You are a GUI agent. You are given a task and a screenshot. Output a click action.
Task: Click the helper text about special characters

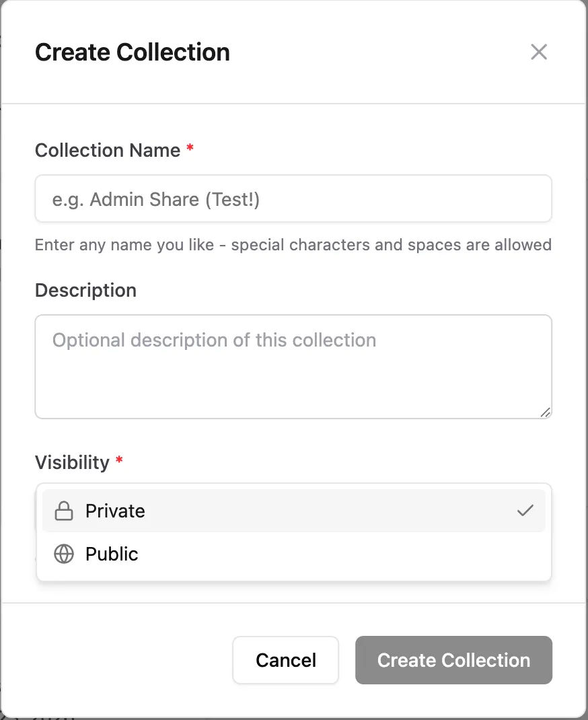293,244
